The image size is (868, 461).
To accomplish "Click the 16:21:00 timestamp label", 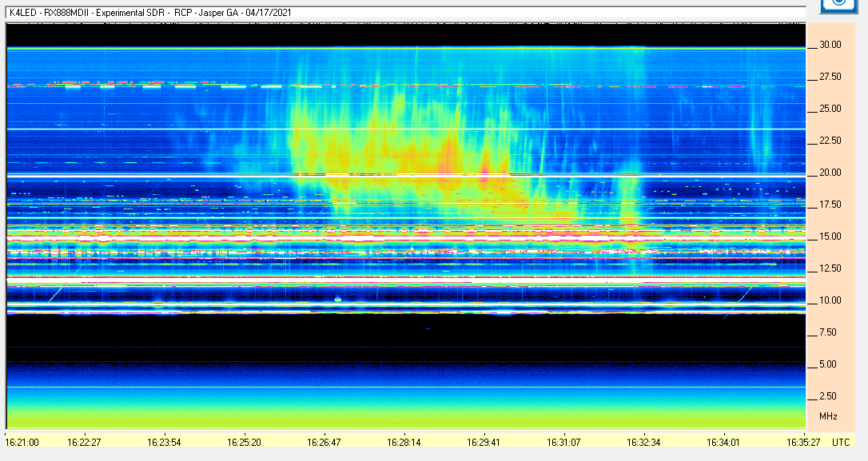I will (27, 439).
